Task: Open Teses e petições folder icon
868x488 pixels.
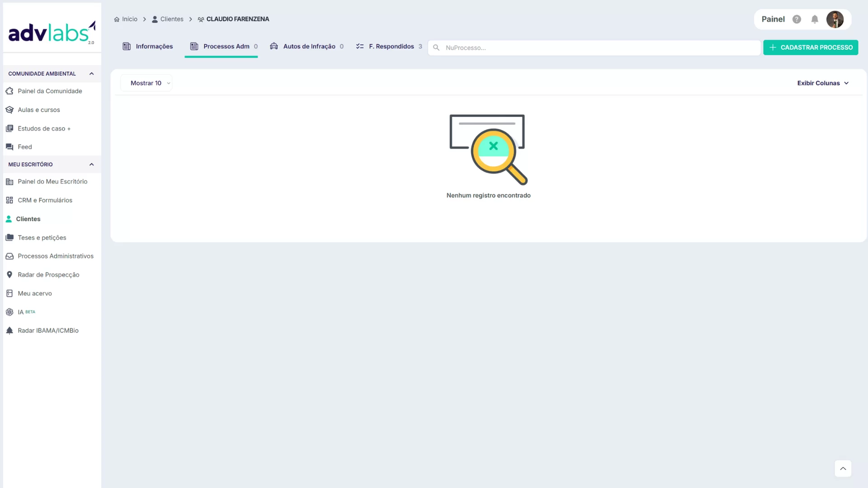Action: point(9,238)
